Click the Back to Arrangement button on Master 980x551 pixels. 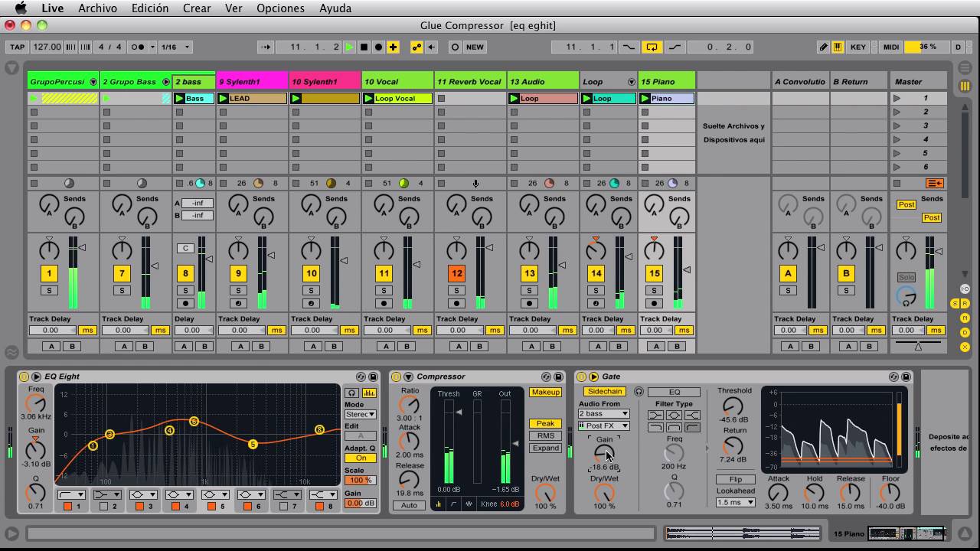[x=935, y=184]
